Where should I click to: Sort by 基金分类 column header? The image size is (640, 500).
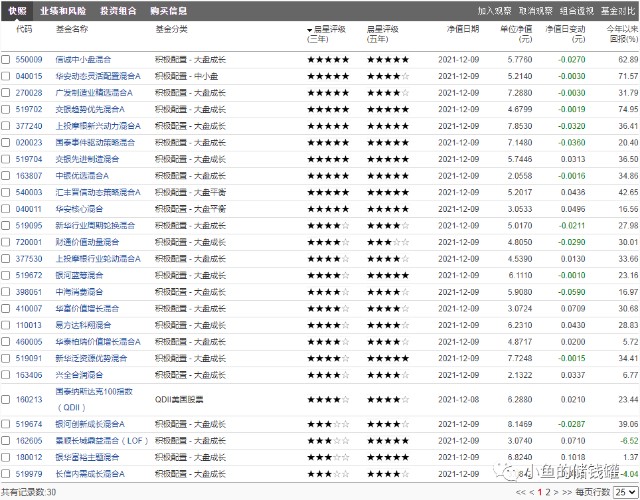(x=171, y=29)
